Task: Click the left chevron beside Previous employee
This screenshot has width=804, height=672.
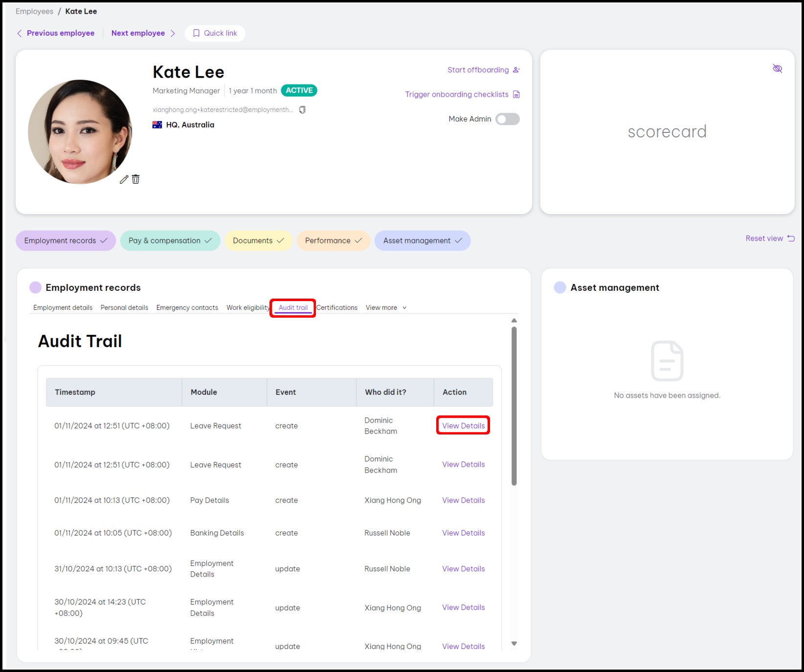Action: click(x=20, y=33)
